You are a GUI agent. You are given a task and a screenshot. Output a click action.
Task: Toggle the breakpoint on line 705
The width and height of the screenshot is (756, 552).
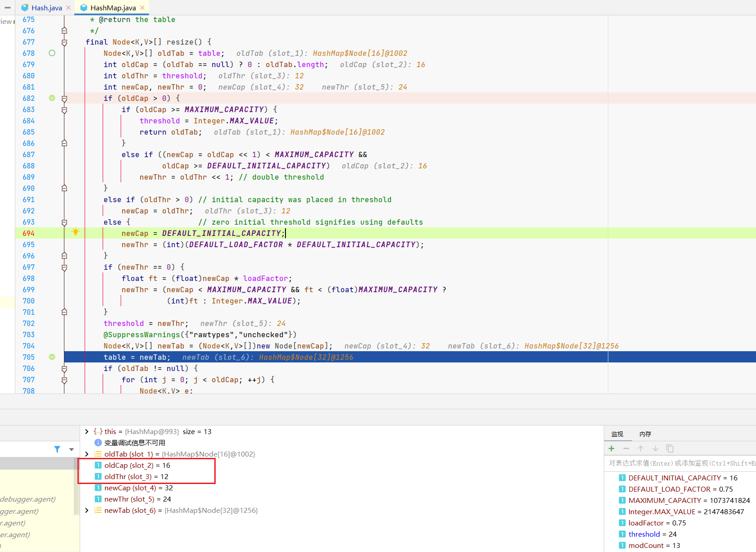pos(52,357)
